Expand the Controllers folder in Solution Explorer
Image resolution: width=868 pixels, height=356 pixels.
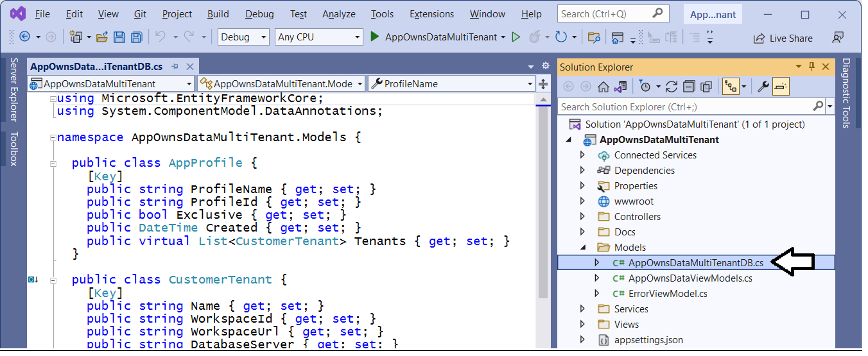pos(582,217)
